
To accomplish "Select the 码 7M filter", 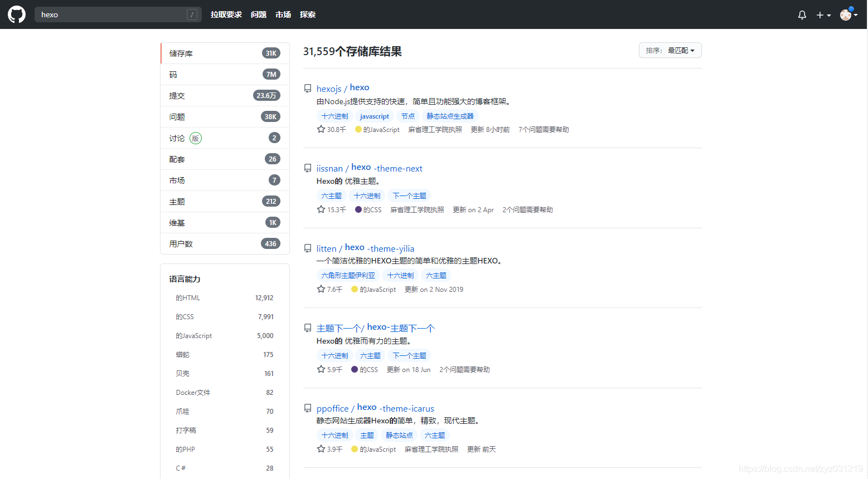I will [x=225, y=75].
